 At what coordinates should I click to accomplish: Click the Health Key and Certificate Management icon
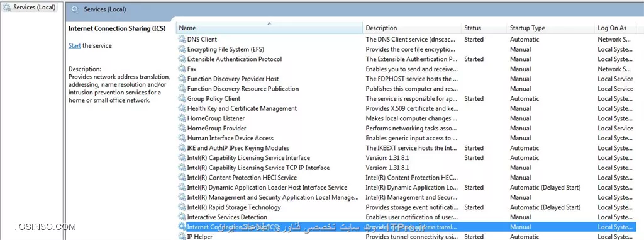182,109
